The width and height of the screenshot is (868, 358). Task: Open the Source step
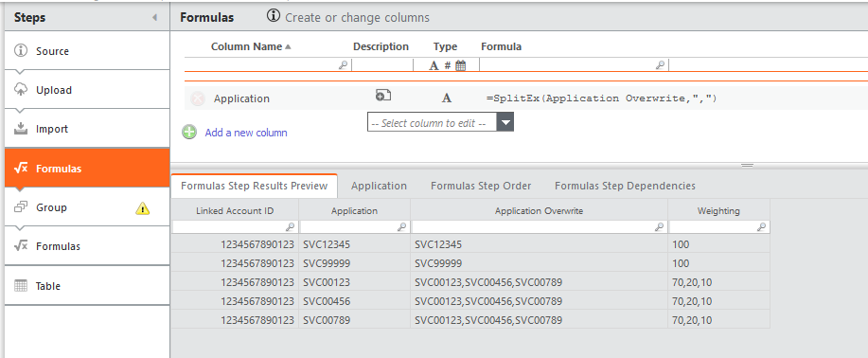(x=87, y=51)
